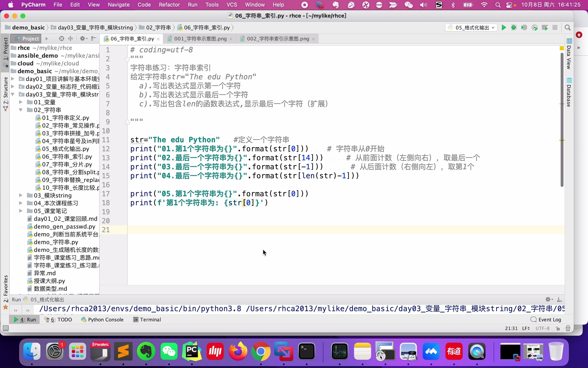The image size is (588, 368).
Task: Open the Favorites sidebar tool
Action: [x=6, y=292]
